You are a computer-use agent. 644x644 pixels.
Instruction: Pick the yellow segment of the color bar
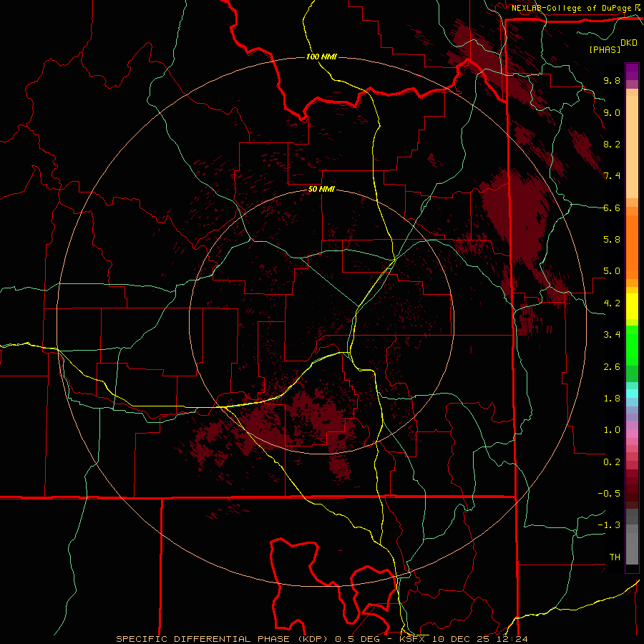[632, 306]
